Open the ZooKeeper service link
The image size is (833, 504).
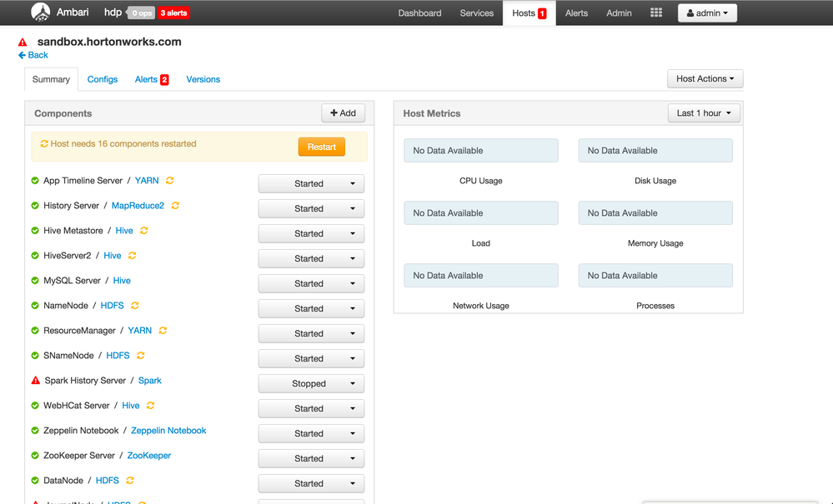[148, 455]
